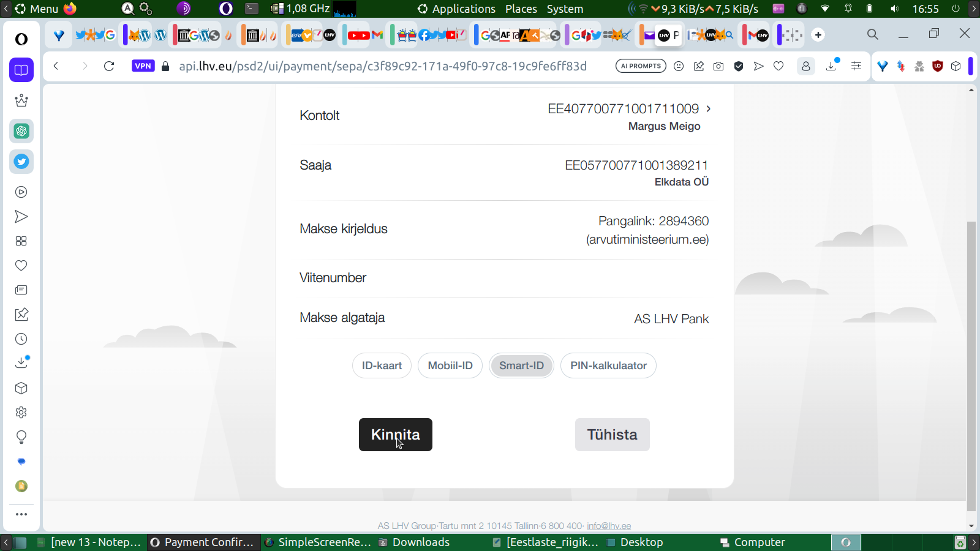Confirm the payment with Kinnita
The height and width of the screenshot is (551, 980).
pyautogui.click(x=396, y=435)
